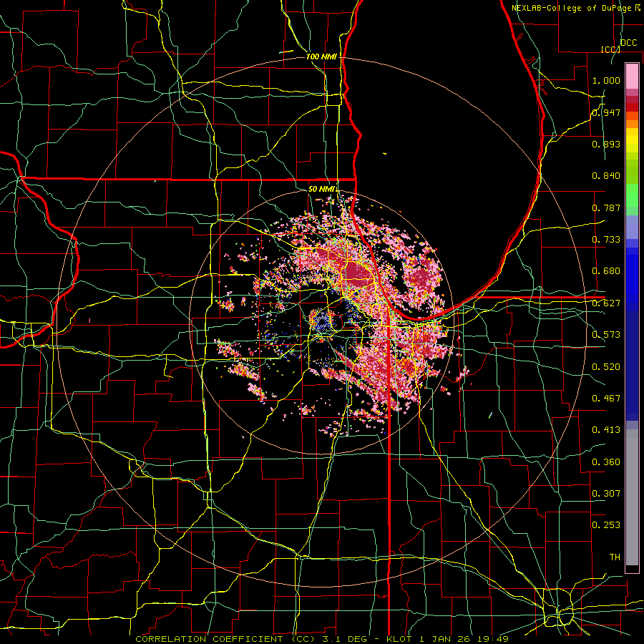This screenshot has height=644, width=644.
Task: Select the 1.000 legend value
Action: (606, 80)
